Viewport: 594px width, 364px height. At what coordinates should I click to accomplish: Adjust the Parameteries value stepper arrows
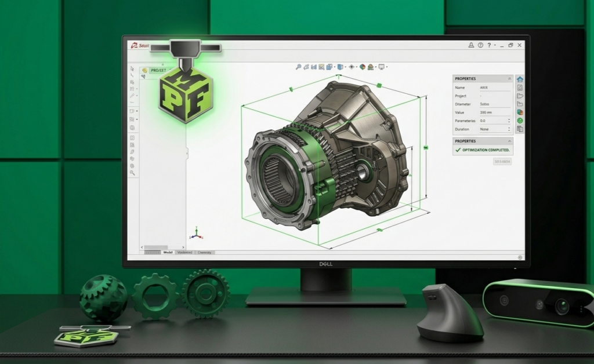pyautogui.click(x=509, y=121)
